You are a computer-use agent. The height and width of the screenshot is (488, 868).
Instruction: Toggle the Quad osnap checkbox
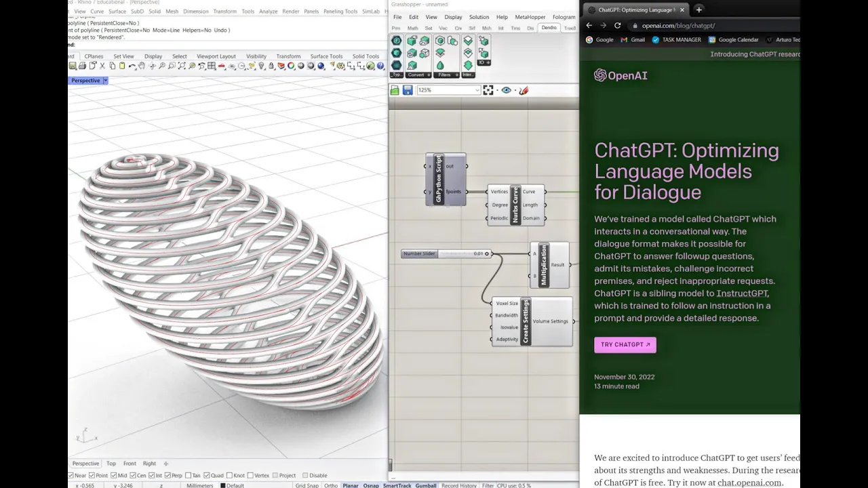pyautogui.click(x=207, y=475)
